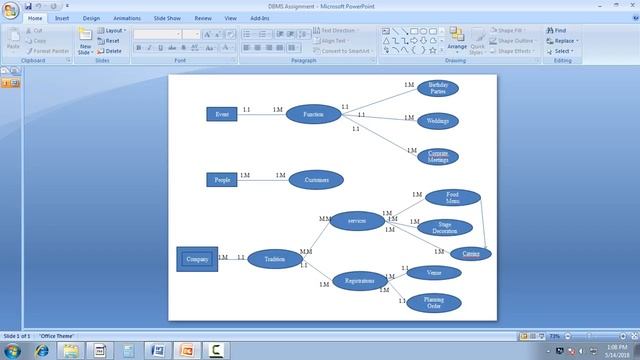Open the Arrange button menu
Screen dimensions: 640x360
[x=457, y=41]
